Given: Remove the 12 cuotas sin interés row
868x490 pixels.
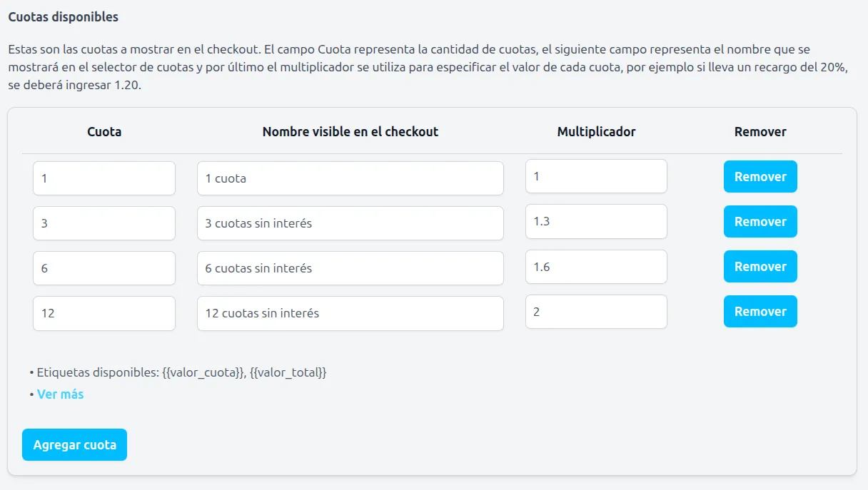Looking at the screenshot, I should 759,311.
